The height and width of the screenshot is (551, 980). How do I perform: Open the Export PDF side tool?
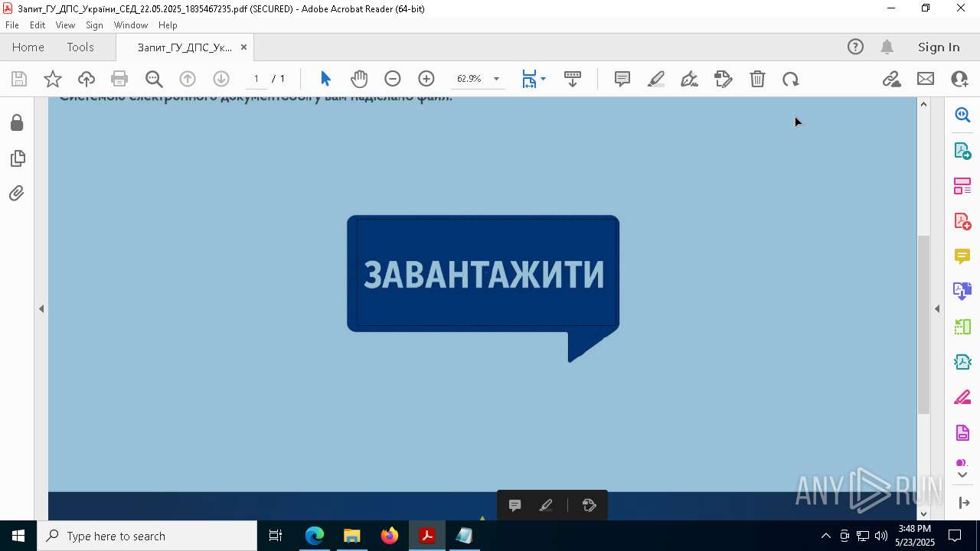tap(962, 150)
